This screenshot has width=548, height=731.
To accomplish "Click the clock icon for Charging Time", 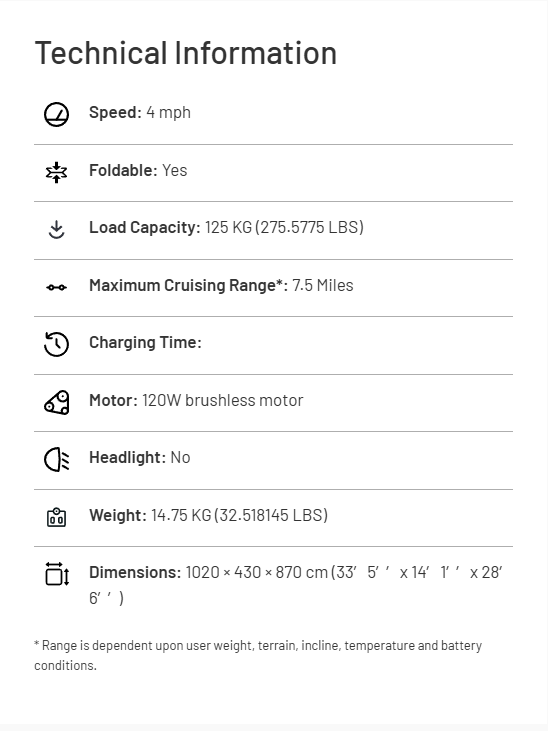I will click(x=56, y=345).
